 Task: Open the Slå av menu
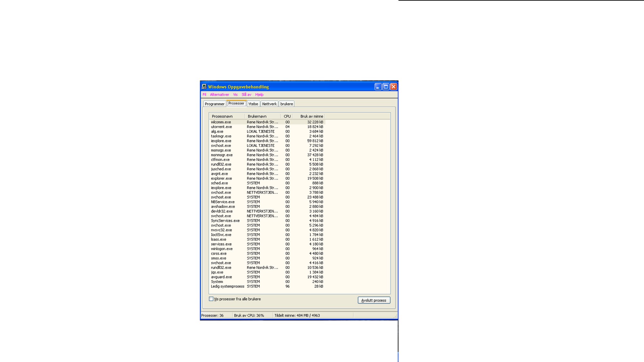pos(246,95)
